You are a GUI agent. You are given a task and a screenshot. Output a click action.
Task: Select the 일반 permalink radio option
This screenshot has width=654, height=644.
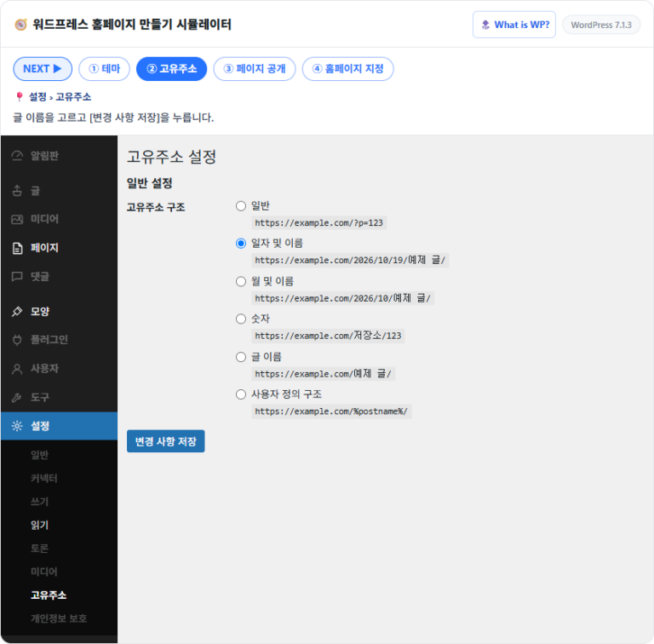tap(241, 206)
